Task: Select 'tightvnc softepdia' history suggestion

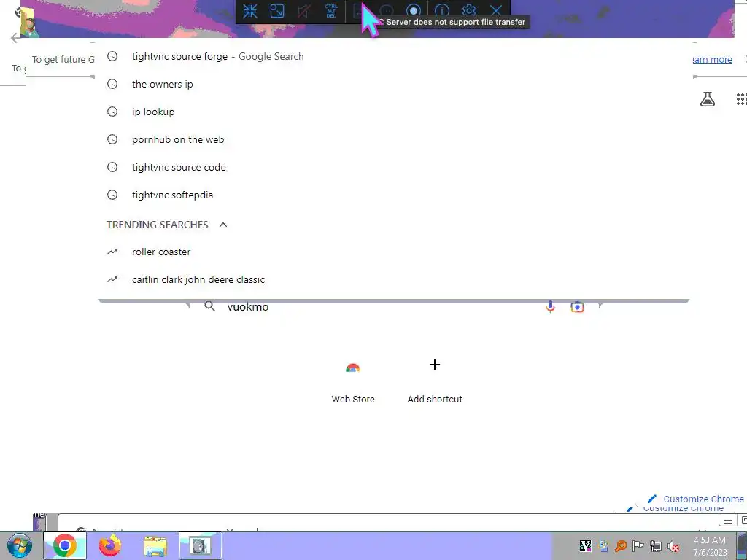Action: (x=393, y=195)
